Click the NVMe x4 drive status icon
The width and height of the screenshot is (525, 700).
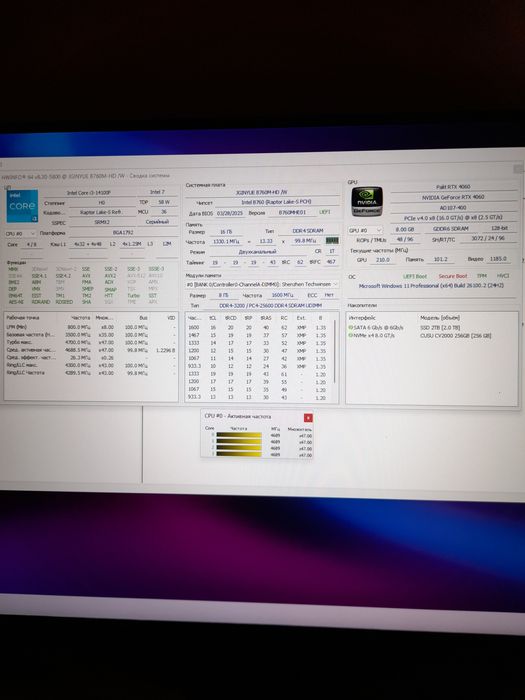[x=350, y=335]
